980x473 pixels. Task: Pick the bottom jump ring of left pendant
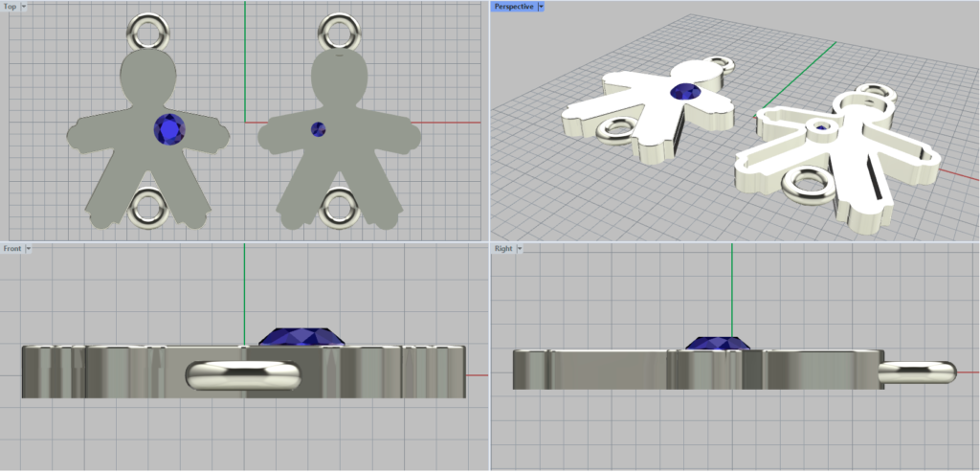pos(148,206)
